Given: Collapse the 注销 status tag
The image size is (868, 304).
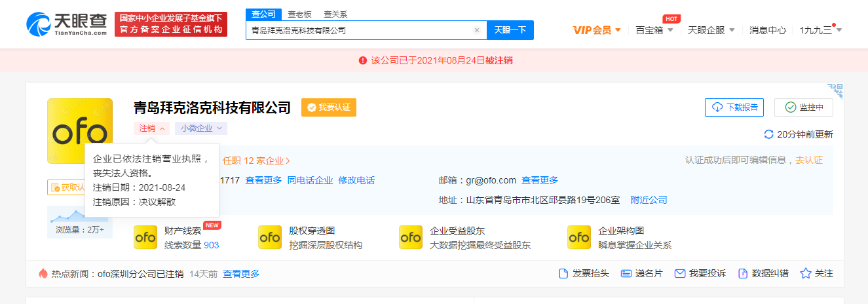Looking at the screenshot, I should 152,128.
